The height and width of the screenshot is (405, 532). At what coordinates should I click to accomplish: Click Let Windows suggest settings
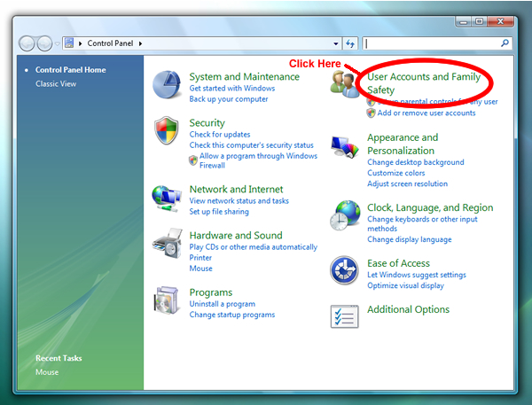point(417,275)
